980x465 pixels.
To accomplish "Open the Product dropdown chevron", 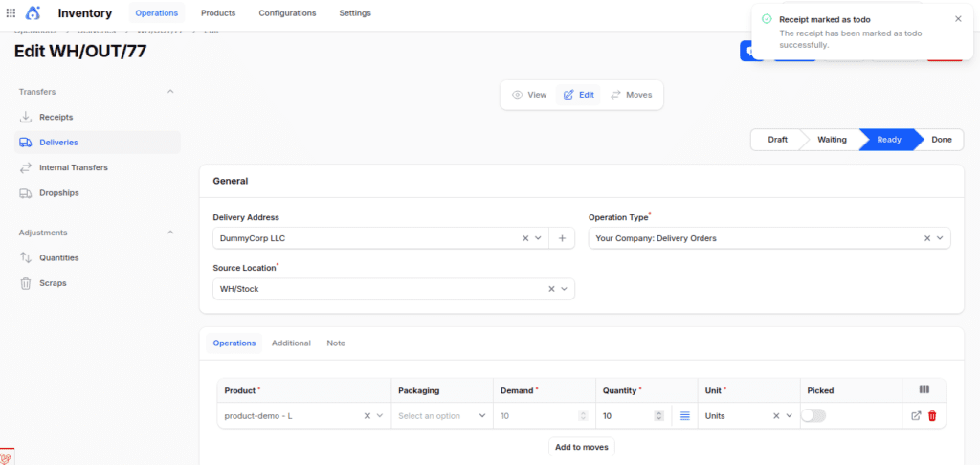I will click(x=379, y=415).
